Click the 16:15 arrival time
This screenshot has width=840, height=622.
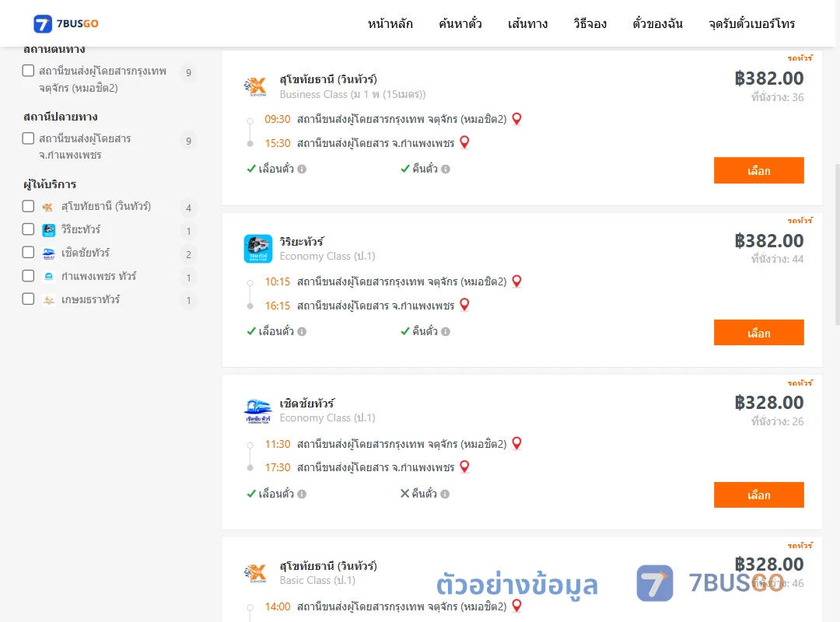tap(278, 306)
